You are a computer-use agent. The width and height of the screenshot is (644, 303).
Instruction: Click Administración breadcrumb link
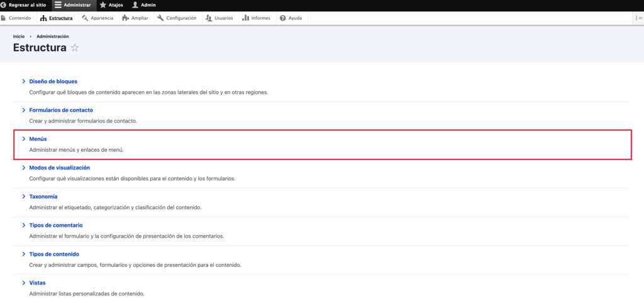coord(53,36)
